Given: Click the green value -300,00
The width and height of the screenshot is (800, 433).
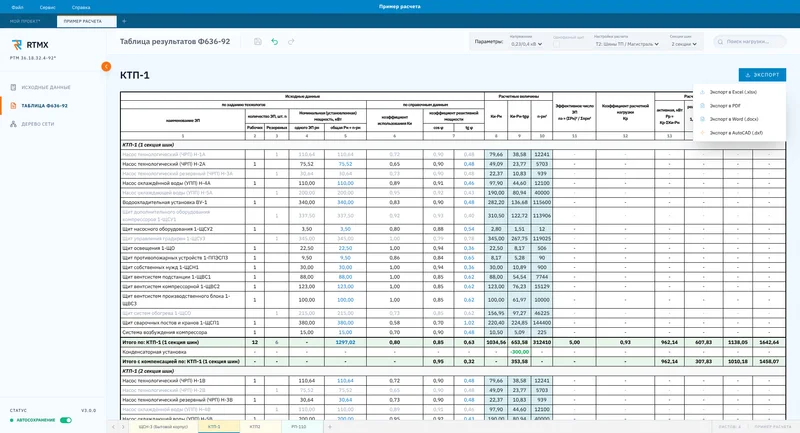Looking at the screenshot, I should [519, 352].
